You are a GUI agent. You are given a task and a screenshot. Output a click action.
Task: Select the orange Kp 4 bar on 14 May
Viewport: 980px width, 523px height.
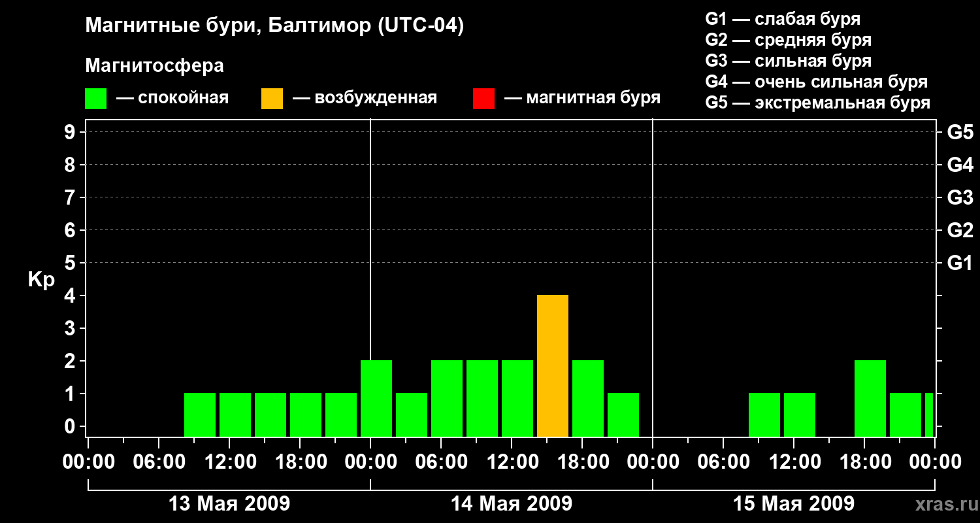(x=553, y=366)
